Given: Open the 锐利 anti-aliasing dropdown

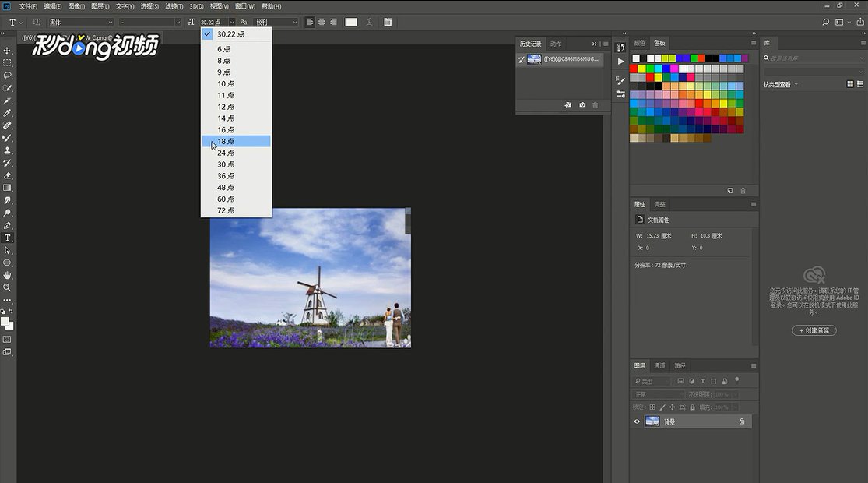Looking at the screenshot, I should click(x=276, y=22).
